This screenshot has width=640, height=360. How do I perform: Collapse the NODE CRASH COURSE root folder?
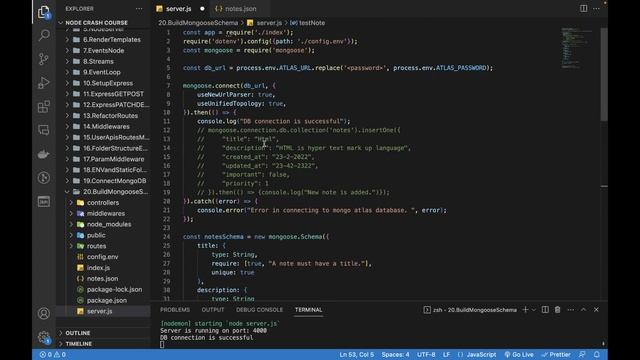click(x=96, y=23)
